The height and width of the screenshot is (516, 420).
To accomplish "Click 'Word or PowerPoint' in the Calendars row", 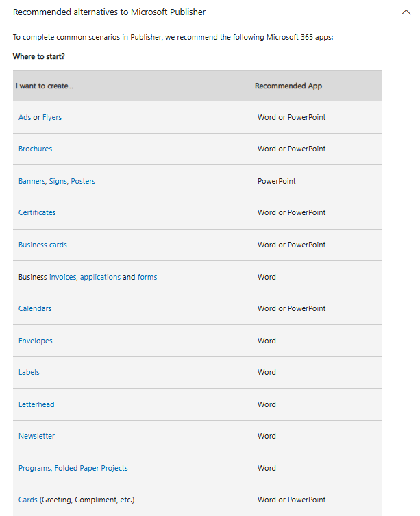I will coord(292,308).
